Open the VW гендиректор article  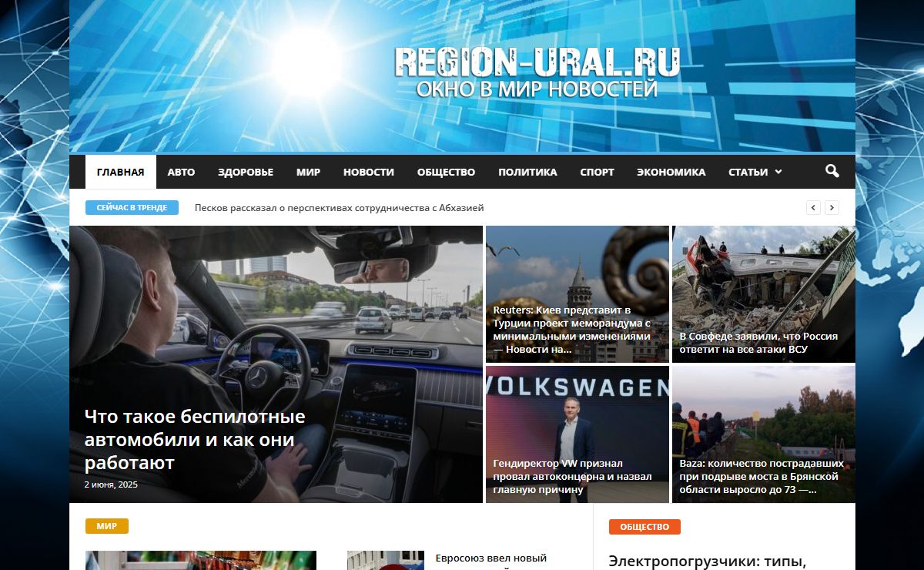click(572, 476)
